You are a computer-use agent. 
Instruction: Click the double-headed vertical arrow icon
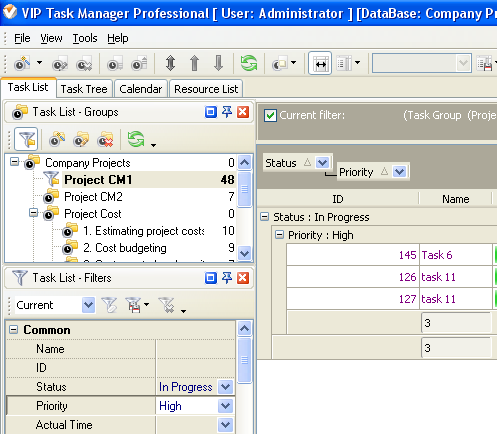click(x=170, y=63)
